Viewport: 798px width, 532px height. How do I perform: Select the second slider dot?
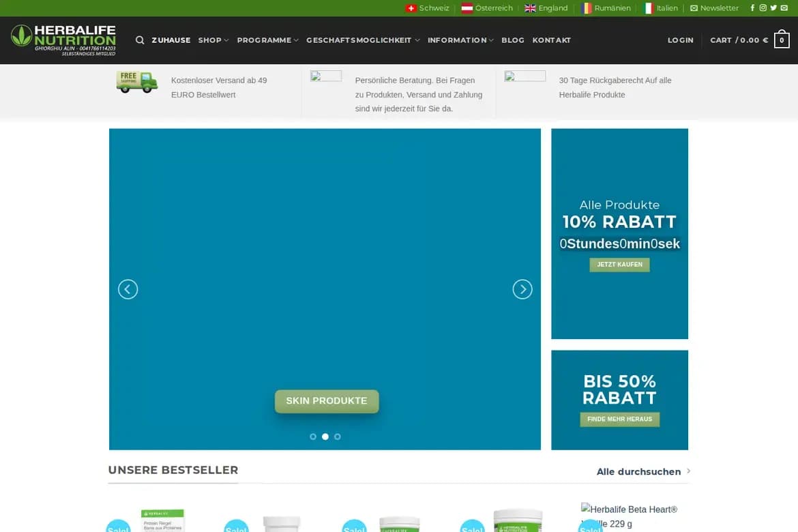pos(325,437)
